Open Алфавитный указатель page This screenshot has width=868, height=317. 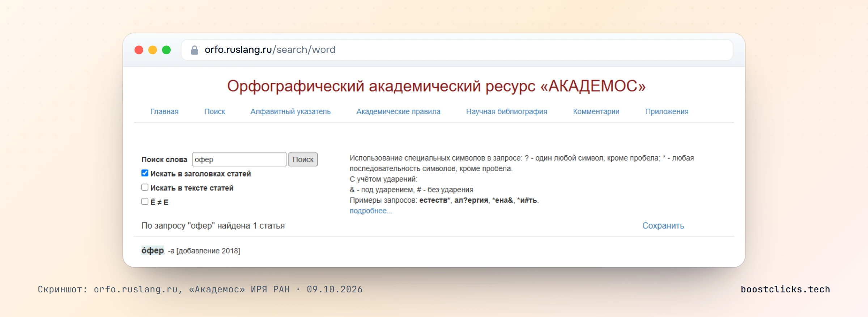coord(290,111)
